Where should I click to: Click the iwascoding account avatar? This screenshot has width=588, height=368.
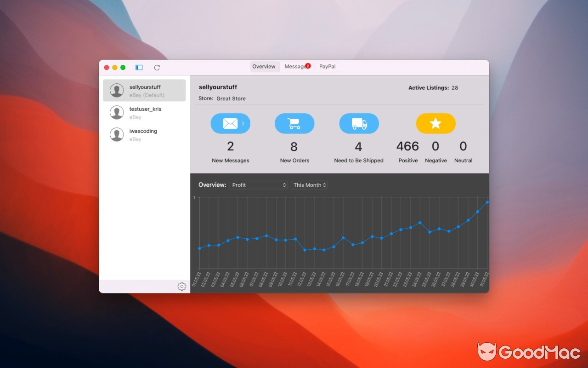pos(116,134)
